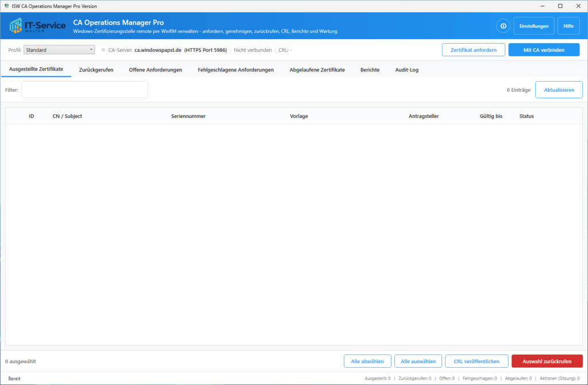Click the Aktualisieren button
This screenshot has height=385, width=588.
coord(559,90)
